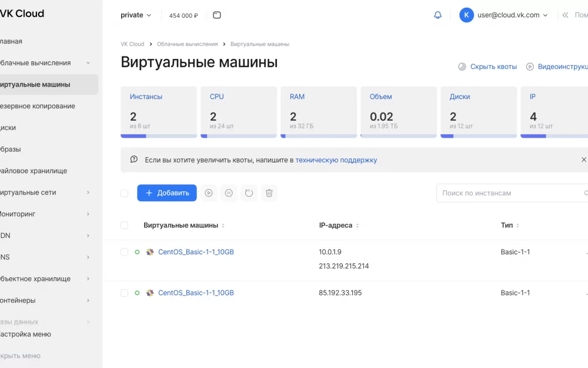
Task: Go to Резервное копирование in the sidebar
Action: point(35,106)
